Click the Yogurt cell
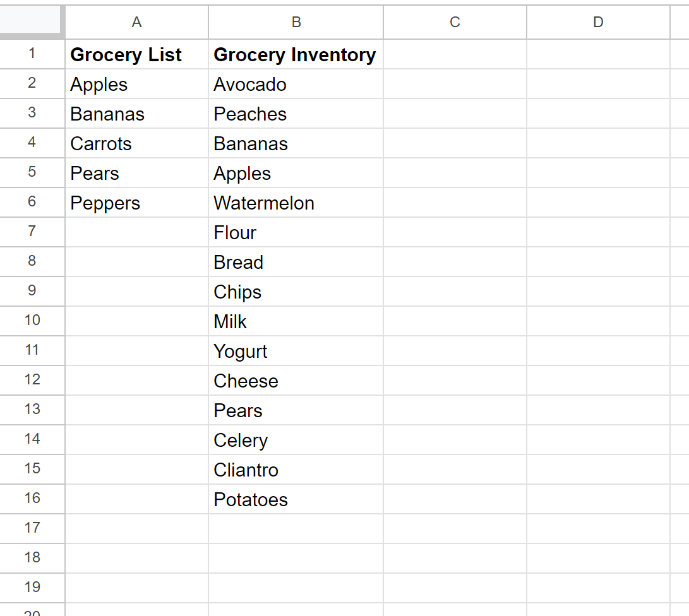 [x=296, y=352]
